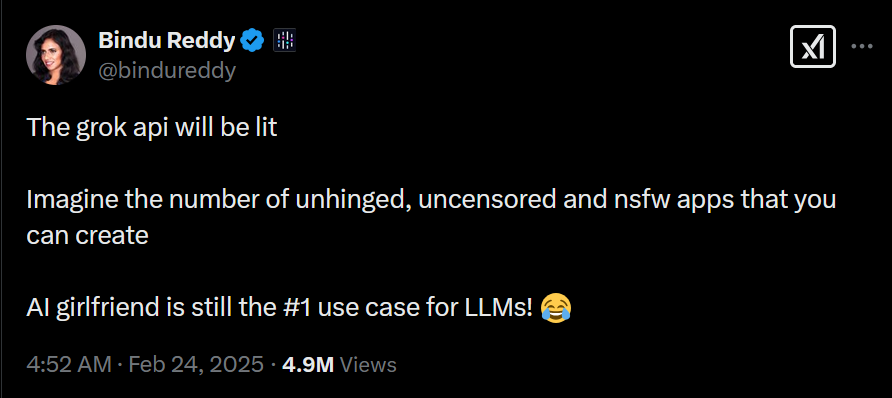This screenshot has height=398, width=892.
Task: Open Bindu Reddy's profile picture
Action: pyautogui.click(x=56, y=55)
